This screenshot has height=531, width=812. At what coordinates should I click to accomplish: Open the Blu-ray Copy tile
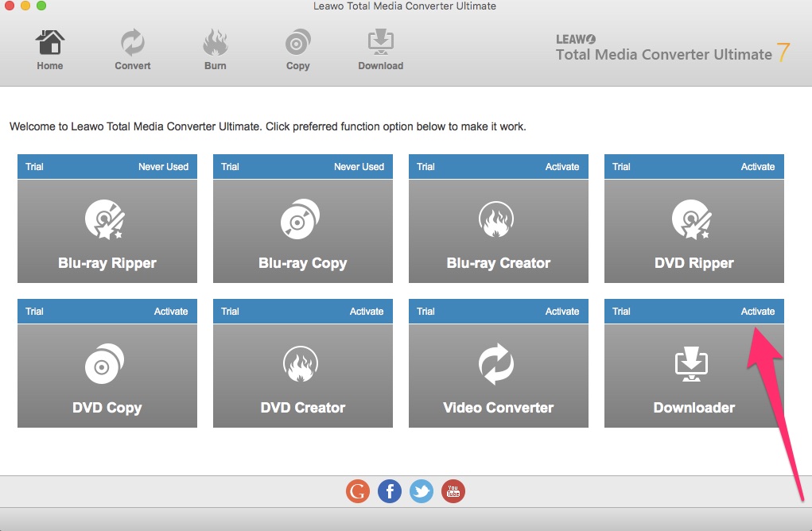303,231
